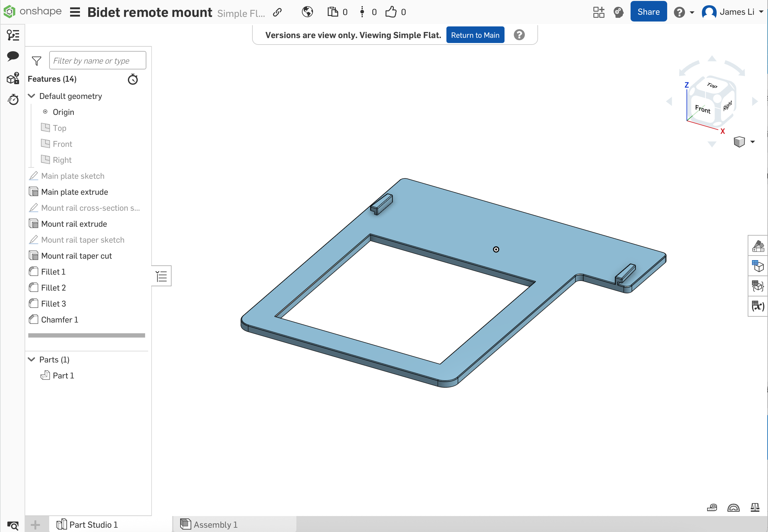Click the add new tab plus button

pyautogui.click(x=35, y=525)
